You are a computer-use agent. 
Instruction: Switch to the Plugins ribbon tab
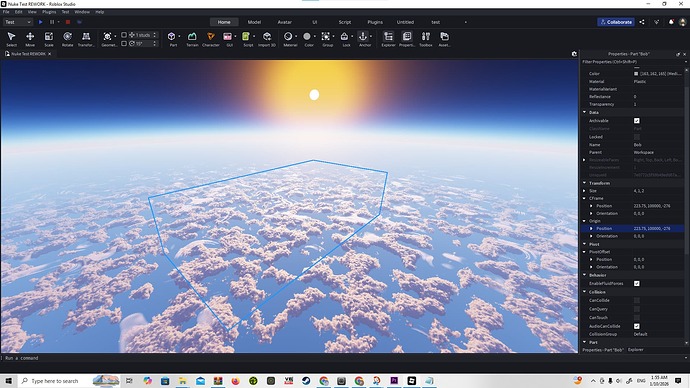pyautogui.click(x=375, y=22)
